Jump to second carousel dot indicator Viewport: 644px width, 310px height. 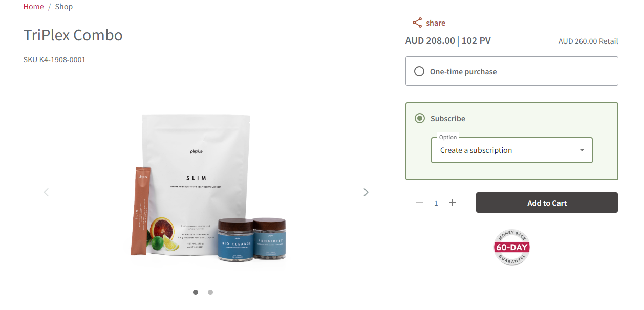[x=210, y=292]
